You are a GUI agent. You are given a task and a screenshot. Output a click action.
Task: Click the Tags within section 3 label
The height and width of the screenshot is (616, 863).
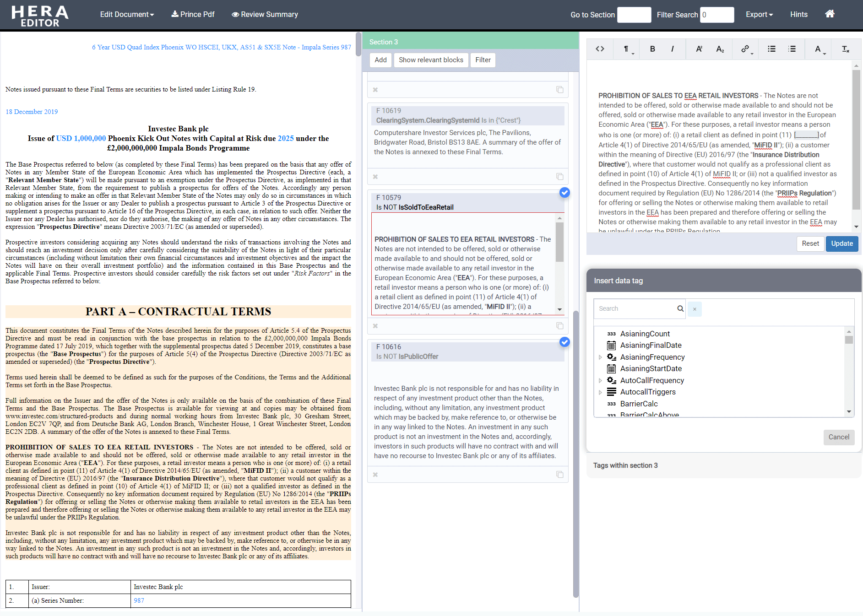625,465
